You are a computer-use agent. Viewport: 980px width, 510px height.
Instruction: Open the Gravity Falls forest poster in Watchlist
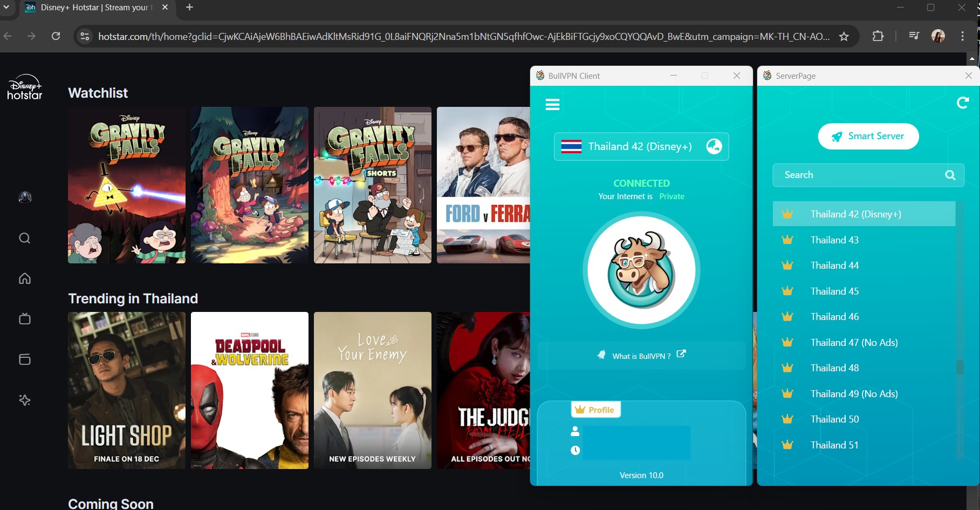pyautogui.click(x=250, y=185)
